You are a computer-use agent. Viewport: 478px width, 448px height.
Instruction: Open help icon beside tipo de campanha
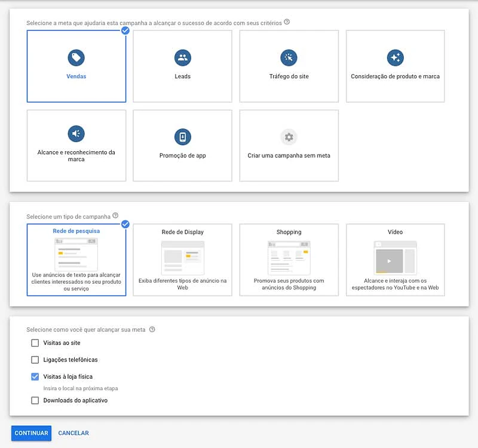pyautogui.click(x=115, y=216)
